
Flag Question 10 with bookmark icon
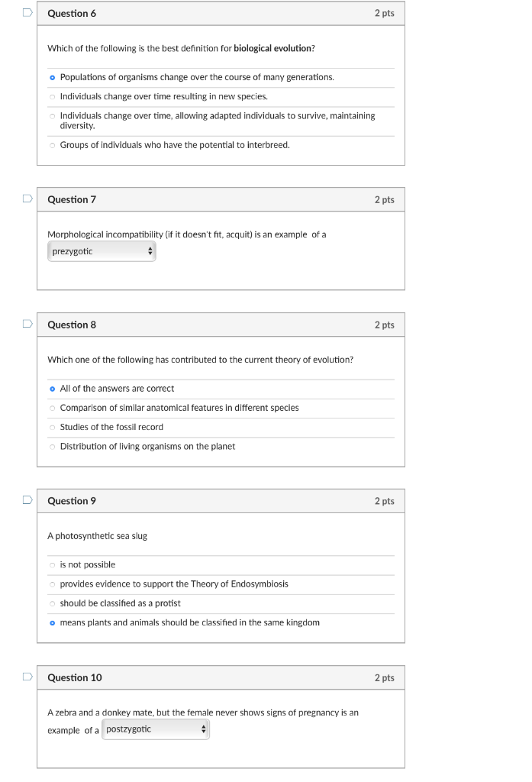[x=27, y=677]
